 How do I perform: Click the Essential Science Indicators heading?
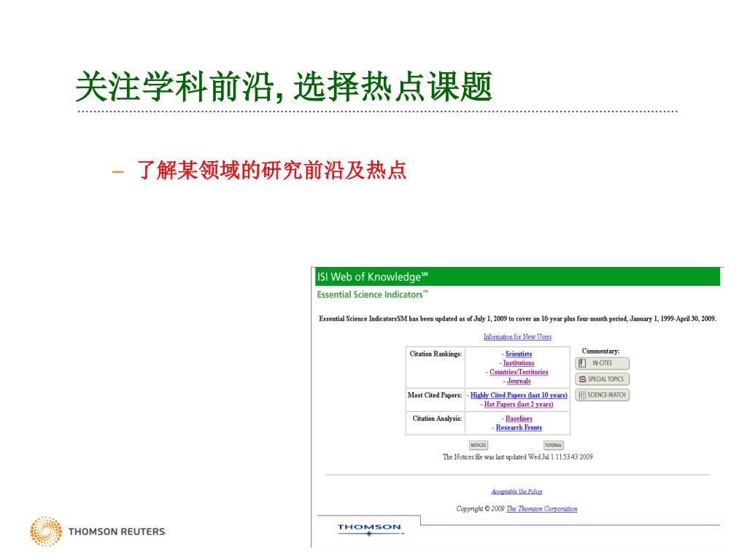pos(372,295)
